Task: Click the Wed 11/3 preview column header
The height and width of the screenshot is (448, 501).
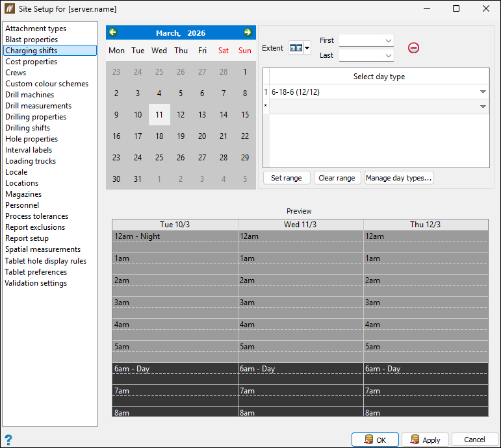Action: (300, 225)
